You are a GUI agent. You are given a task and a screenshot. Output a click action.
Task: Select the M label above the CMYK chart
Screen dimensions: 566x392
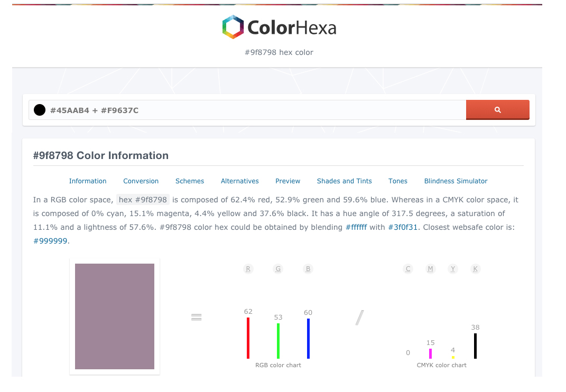pyautogui.click(x=430, y=268)
